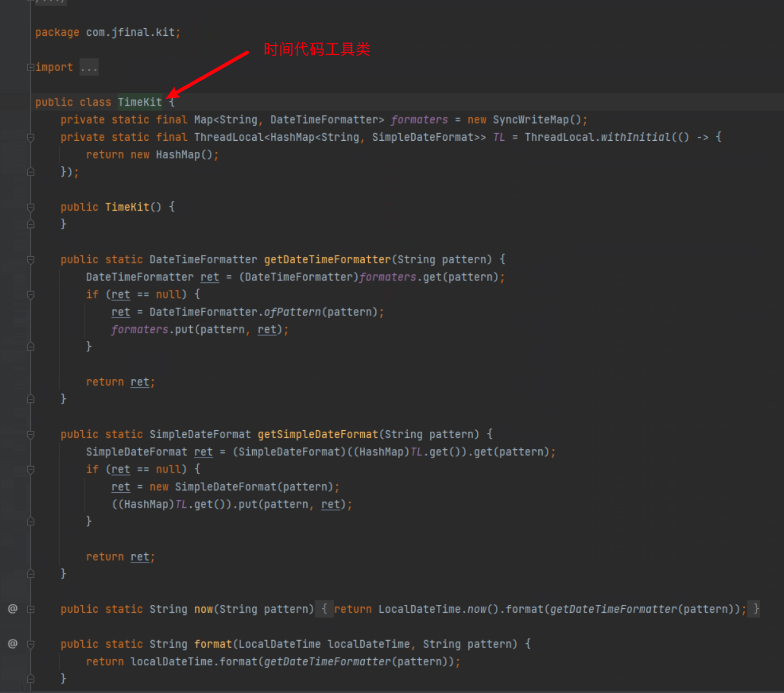Screen dimensions: 784x693
Task: Click the fold end marker at the '});' line
Action: coord(31,172)
